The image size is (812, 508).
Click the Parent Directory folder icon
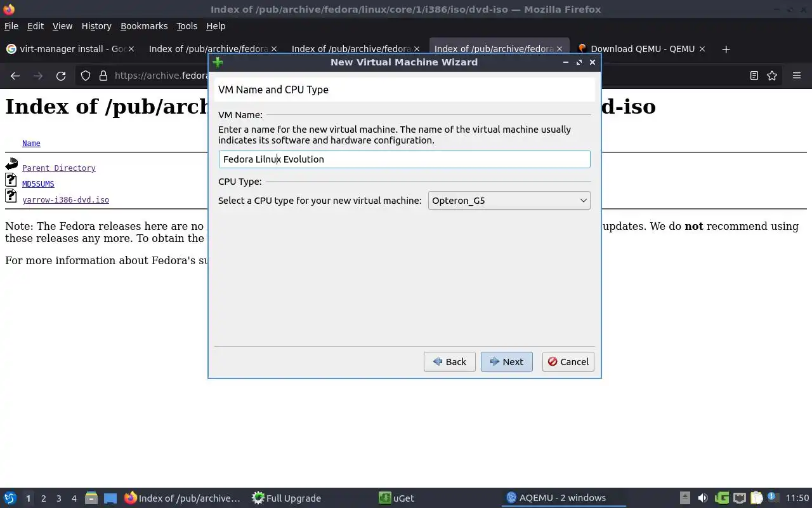click(11, 164)
